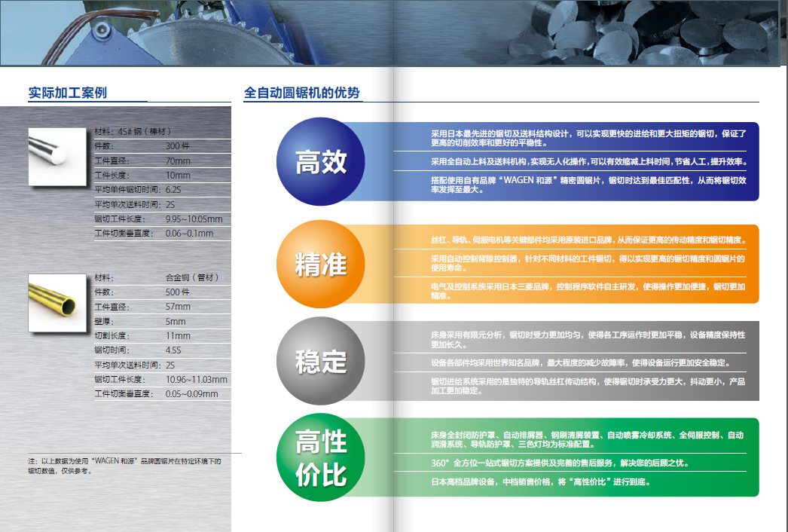788x532 pixels.
Task: Select the gray 稳定 sphere
Action: pyautogui.click(x=321, y=362)
